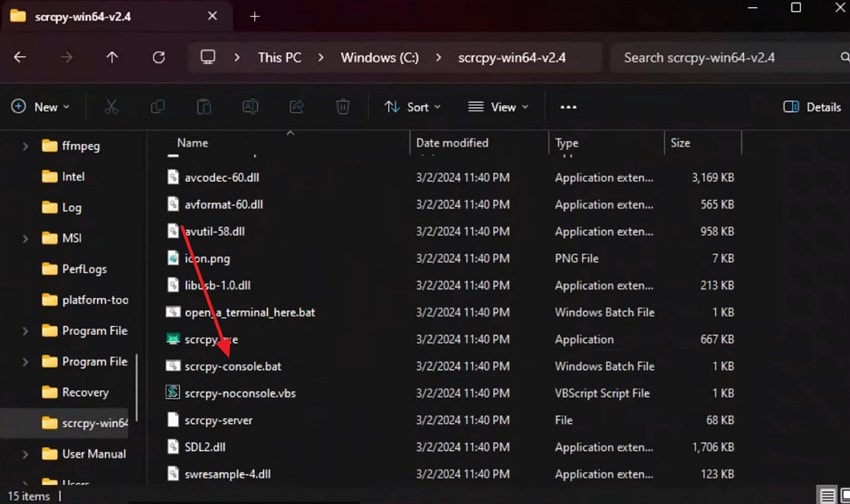
Task: Sort by the Size column header
Action: pyautogui.click(x=680, y=143)
